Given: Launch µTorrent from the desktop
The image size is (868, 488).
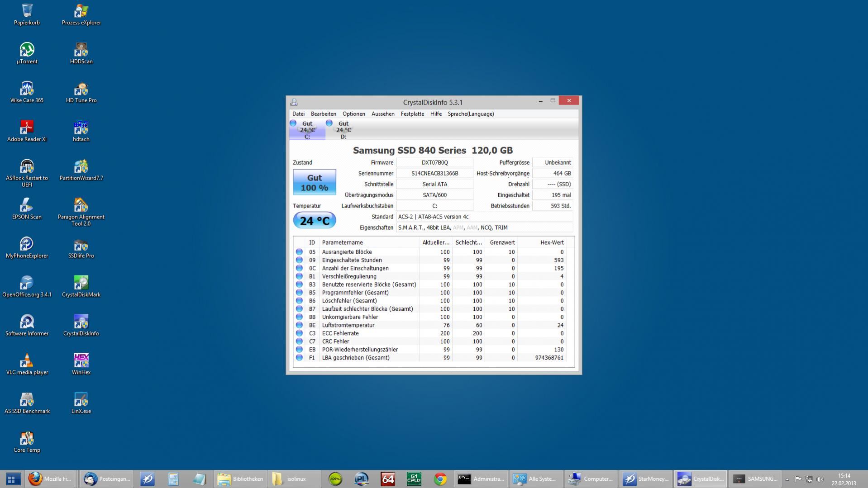Looking at the screenshot, I should pyautogui.click(x=27, y=53).
